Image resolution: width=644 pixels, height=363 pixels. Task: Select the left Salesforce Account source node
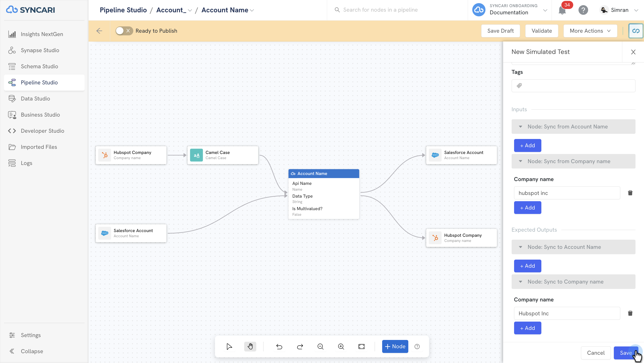click(x=131, y=233)
